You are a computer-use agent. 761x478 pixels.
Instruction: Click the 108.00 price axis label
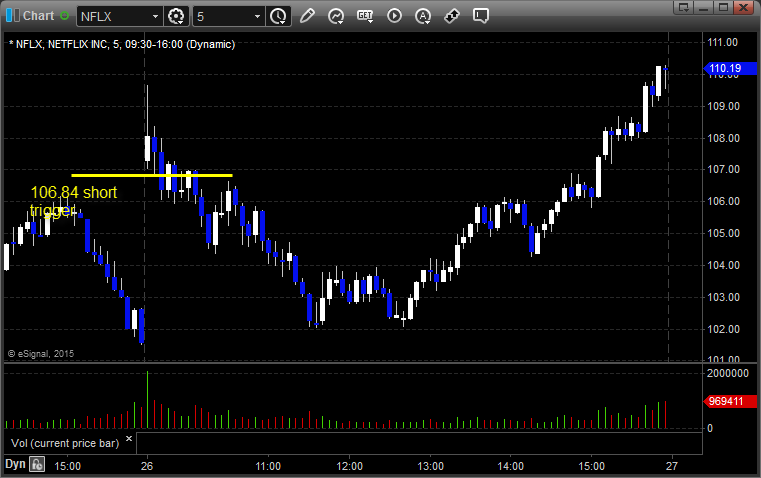pos(723,138)
